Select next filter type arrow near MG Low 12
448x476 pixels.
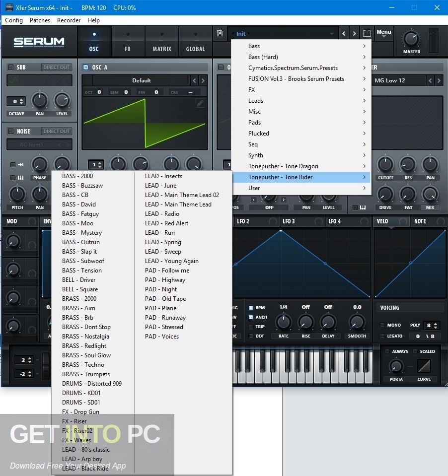coord(439,80)
